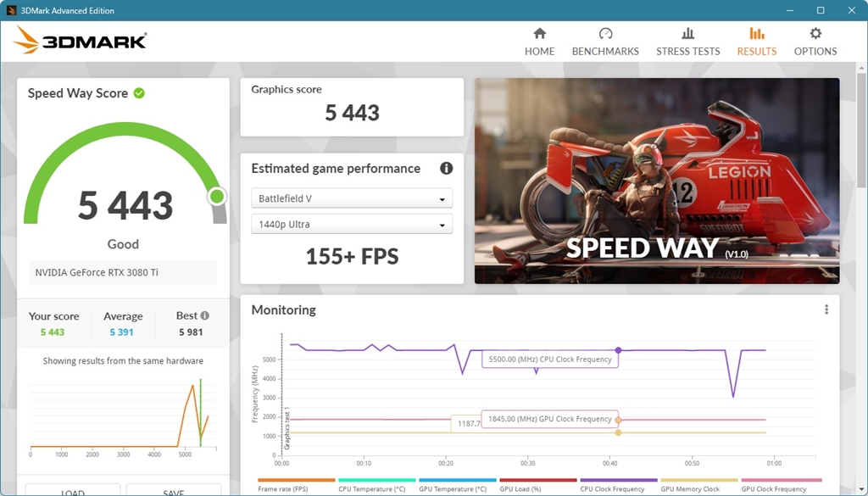The image size is (868, 496).
Task: Click the Estimated game performance info icon
Action: [447, 169]
